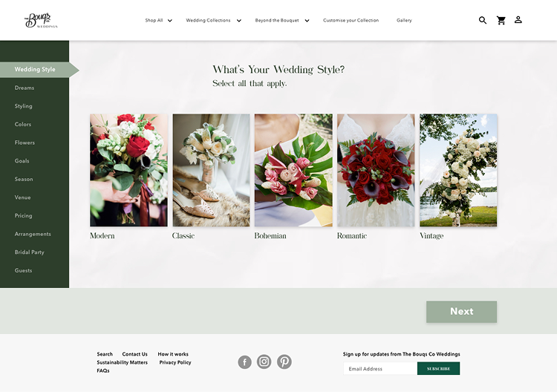Expand the Shop All dropdown
The height and width of the screenshot is (392, 557).
coord(158,20)
